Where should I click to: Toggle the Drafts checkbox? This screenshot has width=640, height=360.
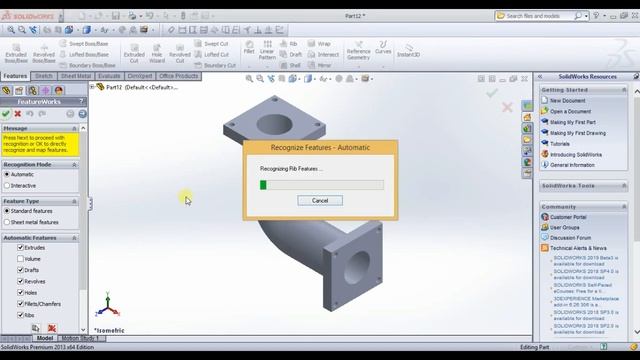(x=20, y=270)
